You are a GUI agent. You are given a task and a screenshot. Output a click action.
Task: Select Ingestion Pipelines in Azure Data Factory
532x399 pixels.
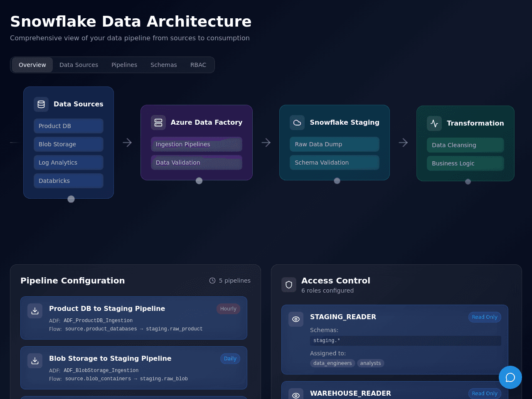tap(197, 144)
